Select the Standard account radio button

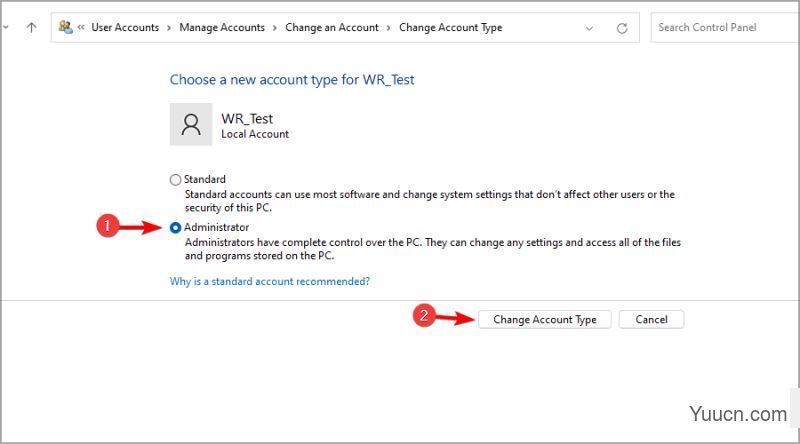click(x=175, y=180)
